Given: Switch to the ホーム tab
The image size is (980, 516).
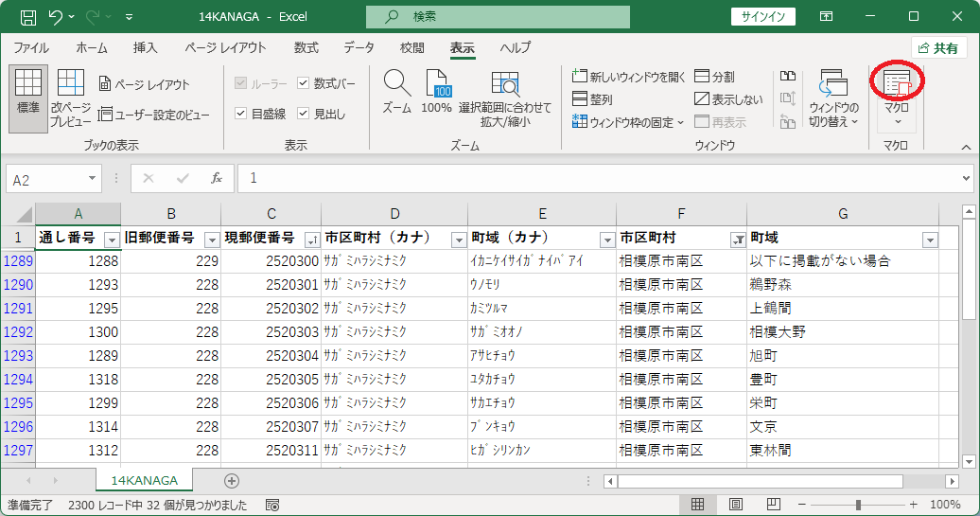Looking at the screenshot, I should tap(92, 48).
